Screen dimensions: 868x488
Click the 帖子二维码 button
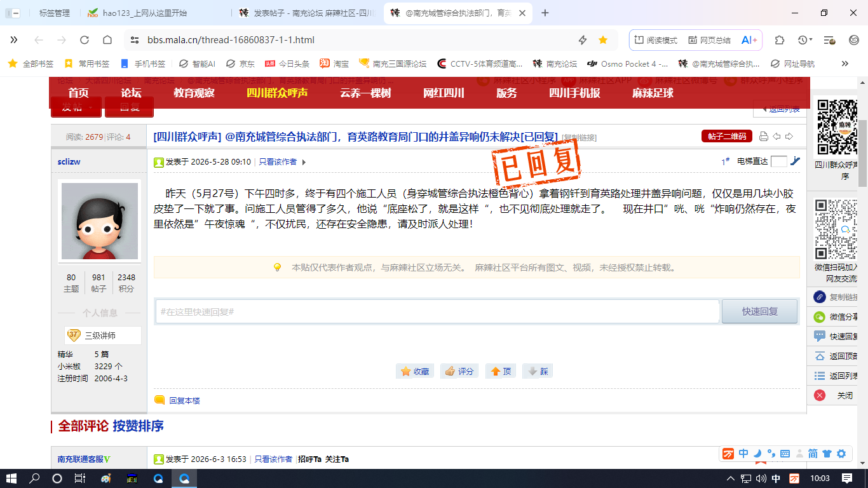point(727,136)
